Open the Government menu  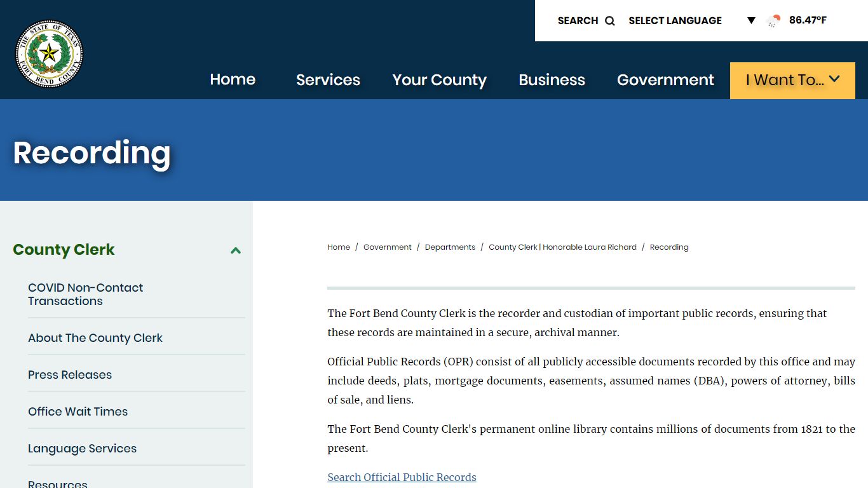click(x=665, y=79)
